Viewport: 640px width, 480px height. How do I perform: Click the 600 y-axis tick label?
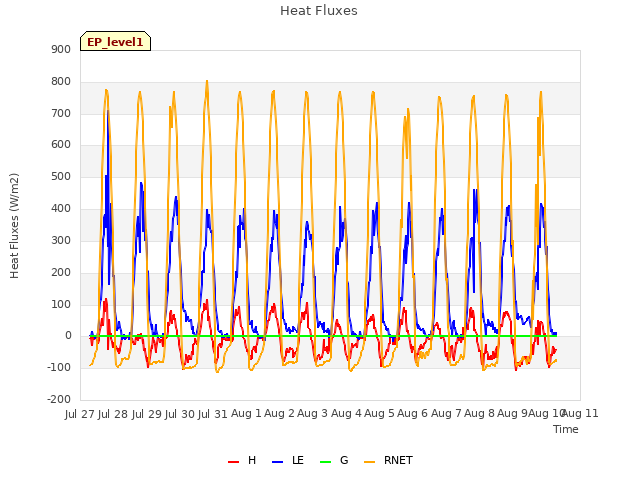pyautogui.click(x=61, y=144)
